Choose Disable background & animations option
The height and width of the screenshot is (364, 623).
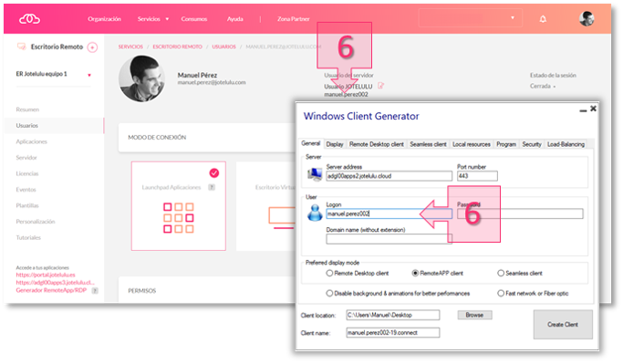pyautogui.click(x=329, y=293)
